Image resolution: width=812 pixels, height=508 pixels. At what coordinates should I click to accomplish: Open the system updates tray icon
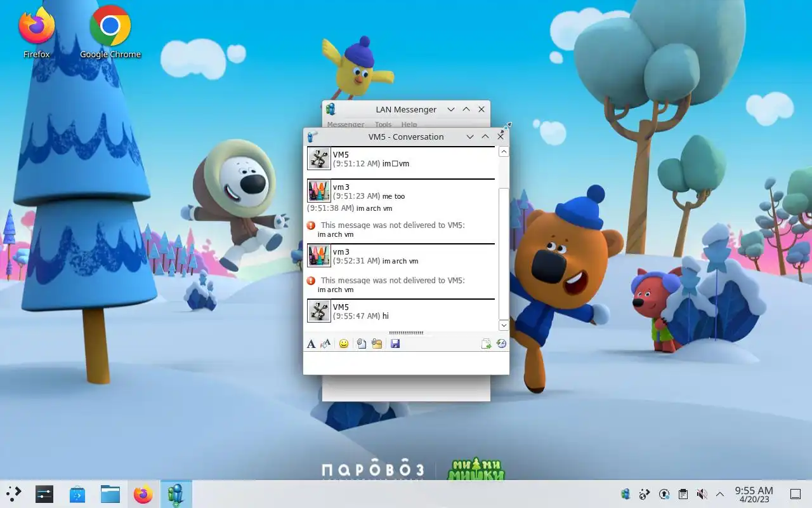point(664,494)
